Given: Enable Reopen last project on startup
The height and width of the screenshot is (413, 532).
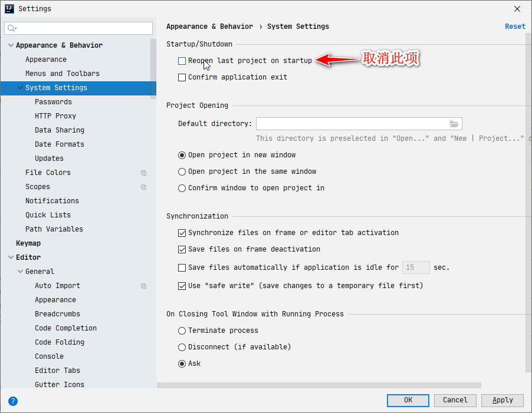Looking at the screenshot, I should [182, 61].
